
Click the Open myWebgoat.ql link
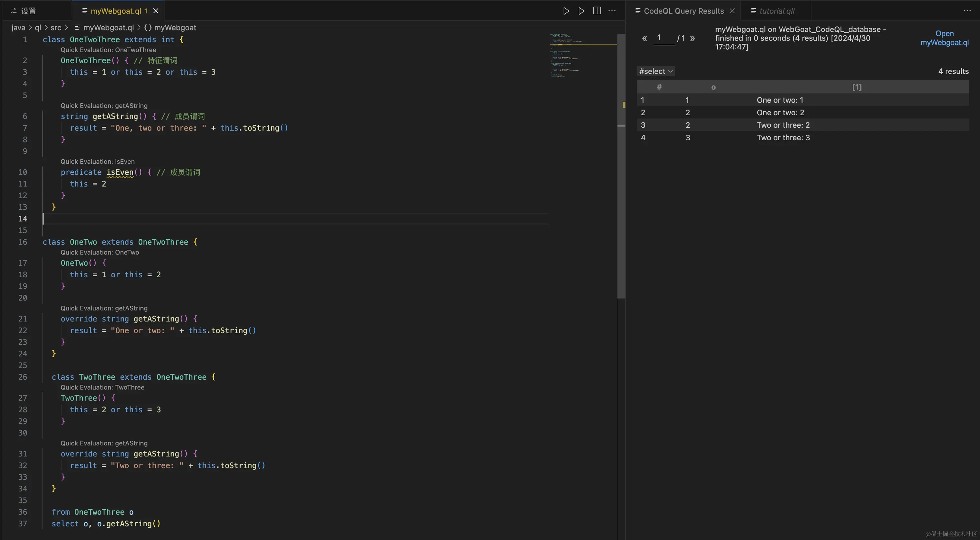944,38
